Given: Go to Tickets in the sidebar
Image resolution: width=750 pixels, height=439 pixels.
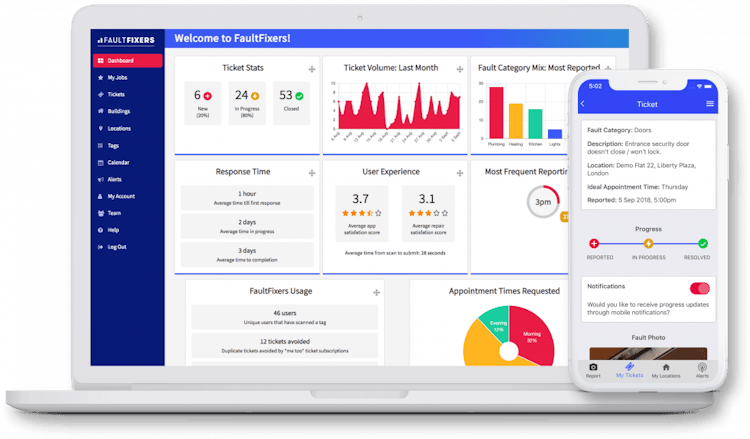Looking at the screenshot, I should [x=116, y=95].
